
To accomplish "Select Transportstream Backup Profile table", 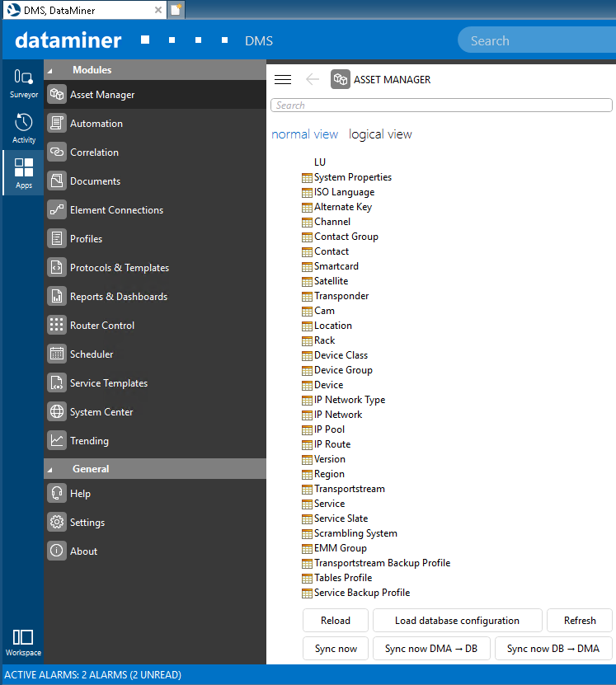I will click(x=382, y=564).
